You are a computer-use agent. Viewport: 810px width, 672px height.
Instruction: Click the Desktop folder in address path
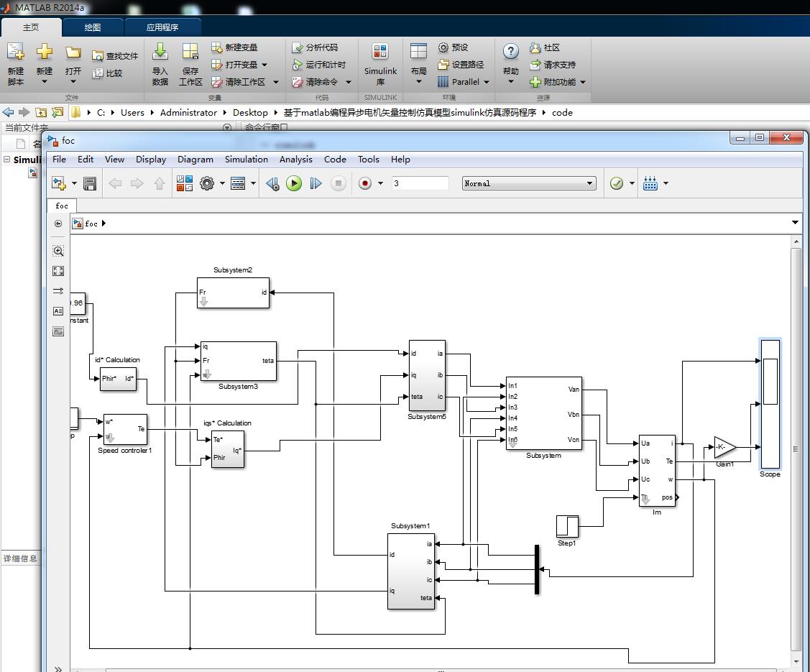pos(251,113)
